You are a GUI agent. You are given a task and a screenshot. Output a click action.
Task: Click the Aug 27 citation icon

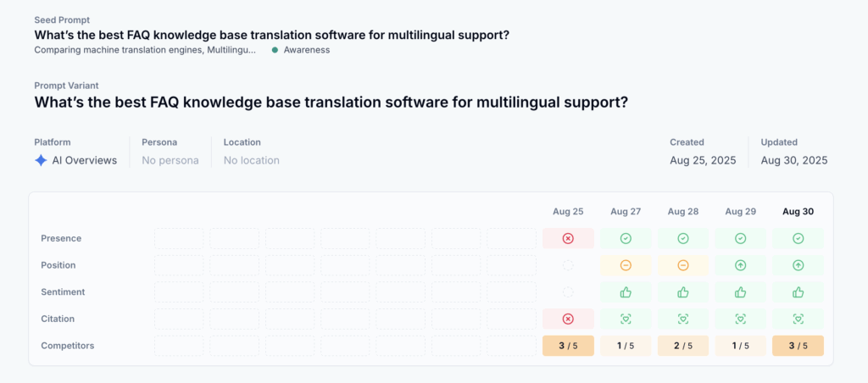point(626,319)
